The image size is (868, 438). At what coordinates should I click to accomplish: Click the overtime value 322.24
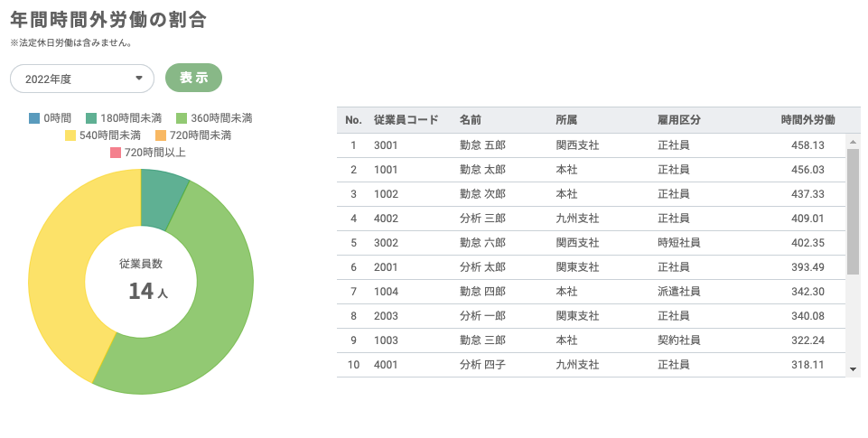[x=807, y=340]
